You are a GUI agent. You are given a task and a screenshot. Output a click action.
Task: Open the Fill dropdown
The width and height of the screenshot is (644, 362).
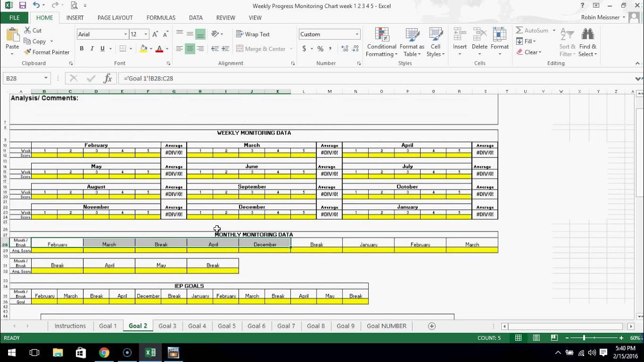click(526, 41)
